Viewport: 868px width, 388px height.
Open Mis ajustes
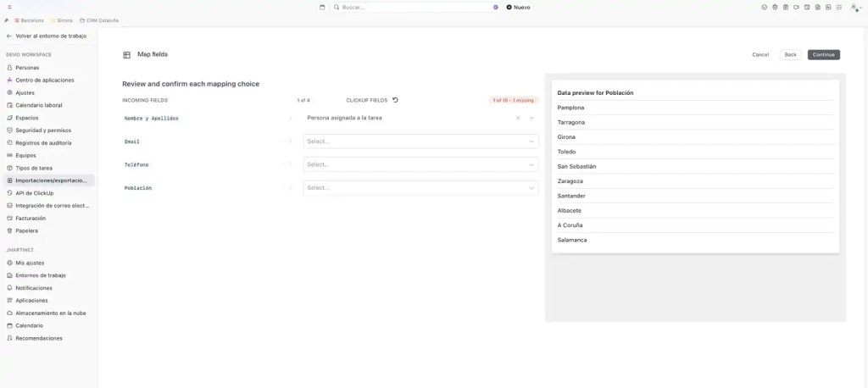(30, 263)
